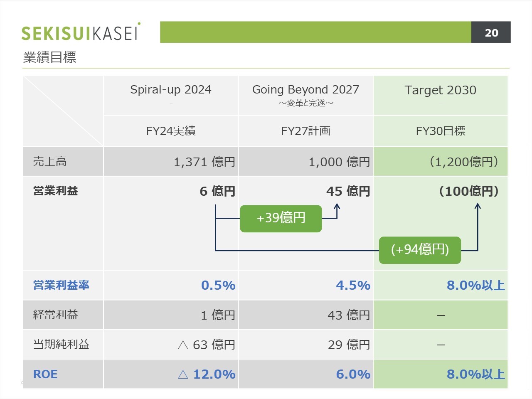Click the FY24実績 subheader cell

[170, 131]
